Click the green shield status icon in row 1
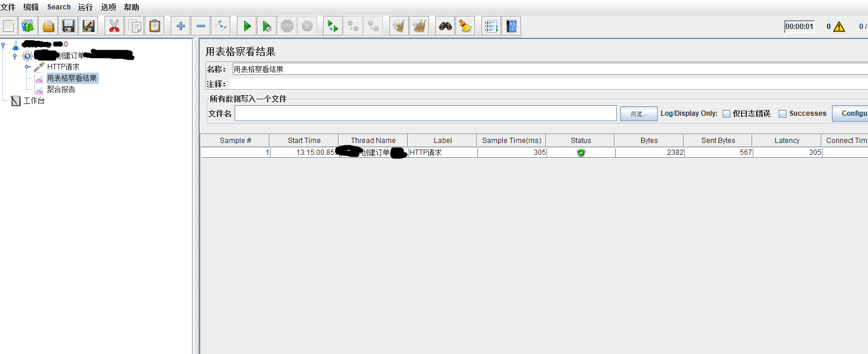 coord(581,152)
